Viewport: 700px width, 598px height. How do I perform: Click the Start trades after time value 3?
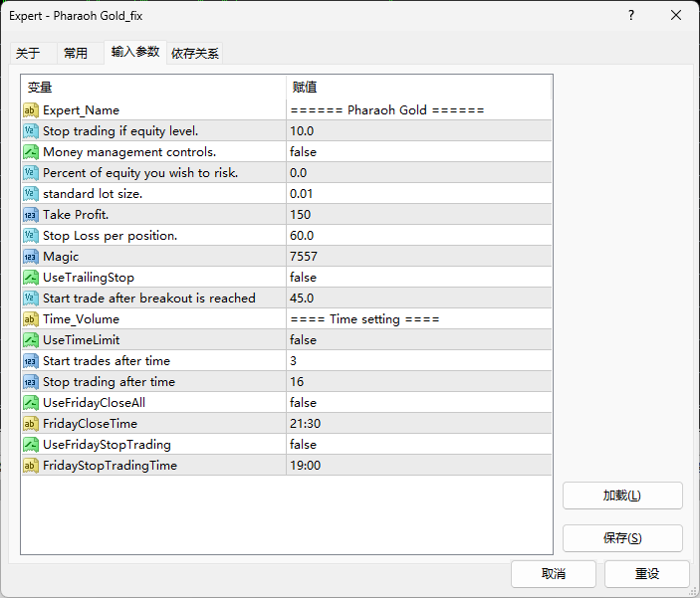pyautogui.click(x=294, y=361)
